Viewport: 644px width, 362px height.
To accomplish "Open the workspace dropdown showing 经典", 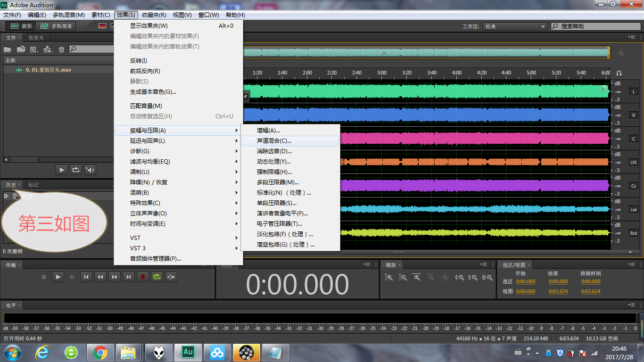I will [x=515, y=26].
